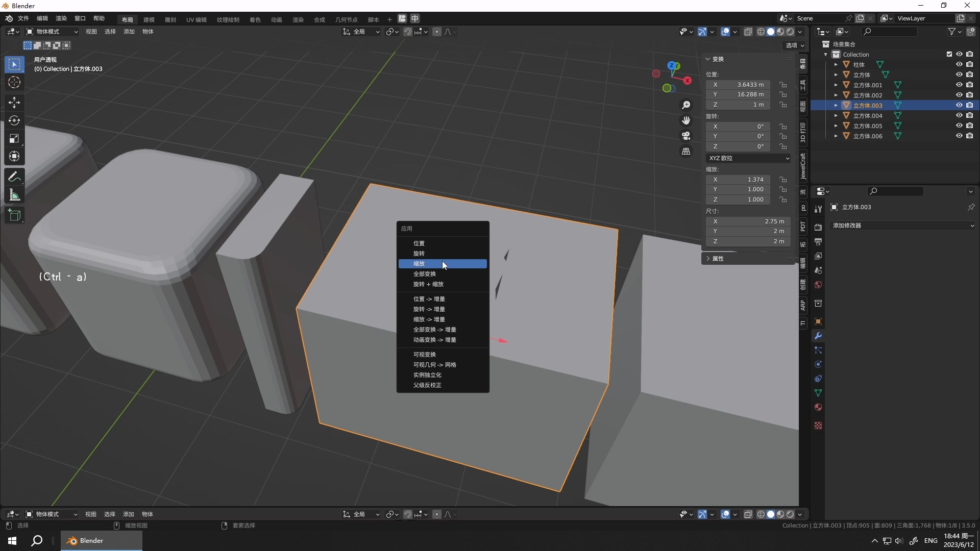Click the Add Cube tool
The height and width of the screenshot is (551, 980).
click(x=14, y=215)
